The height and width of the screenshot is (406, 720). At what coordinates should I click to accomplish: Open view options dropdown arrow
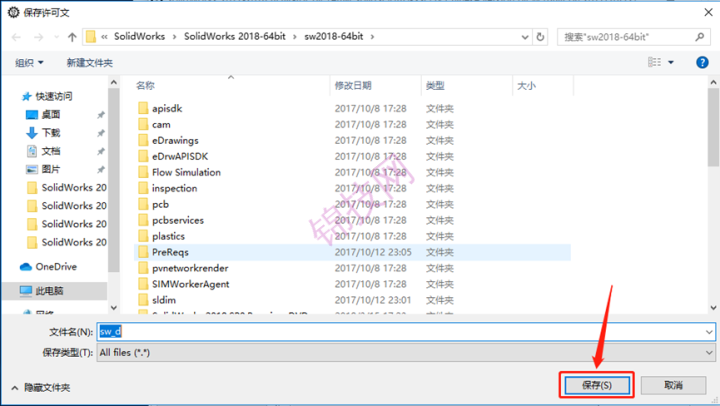tap(671, 62)
